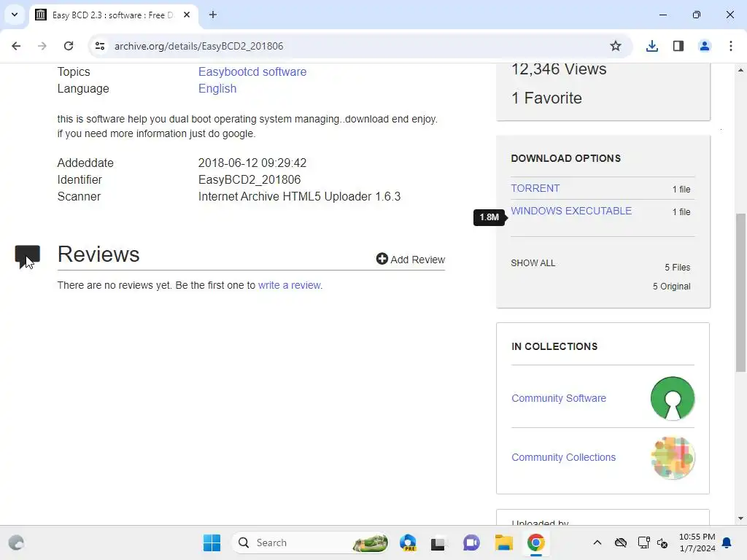Open the Community Software collection link
Image resolution: width=747 pixels, height=560 pixels.
558,398
